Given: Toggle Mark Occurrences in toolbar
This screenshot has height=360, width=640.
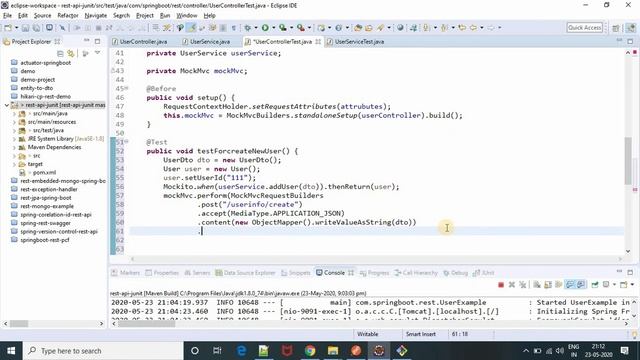Looking at the screenshot, I should tap(191, 28).
